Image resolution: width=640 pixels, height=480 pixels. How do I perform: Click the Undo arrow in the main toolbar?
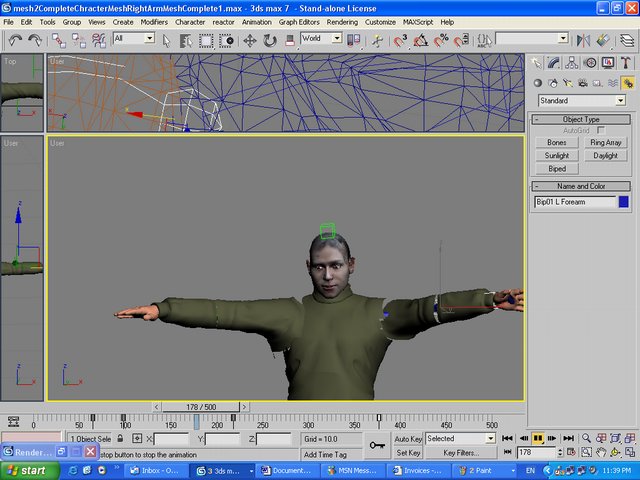point(15,40)
